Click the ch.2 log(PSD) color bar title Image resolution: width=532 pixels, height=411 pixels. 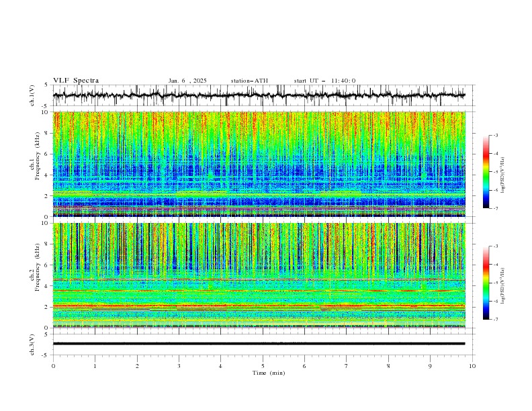503,285
